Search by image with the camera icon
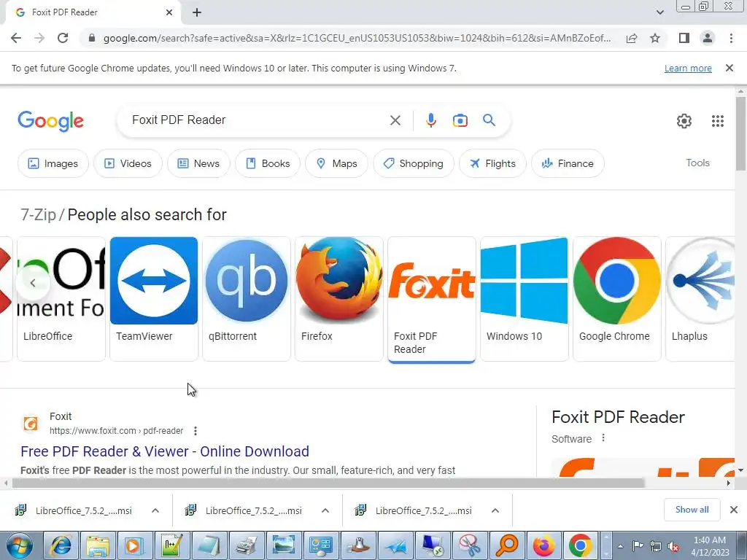The width and height of the screenshot is (747, 560). click(460, 120)
